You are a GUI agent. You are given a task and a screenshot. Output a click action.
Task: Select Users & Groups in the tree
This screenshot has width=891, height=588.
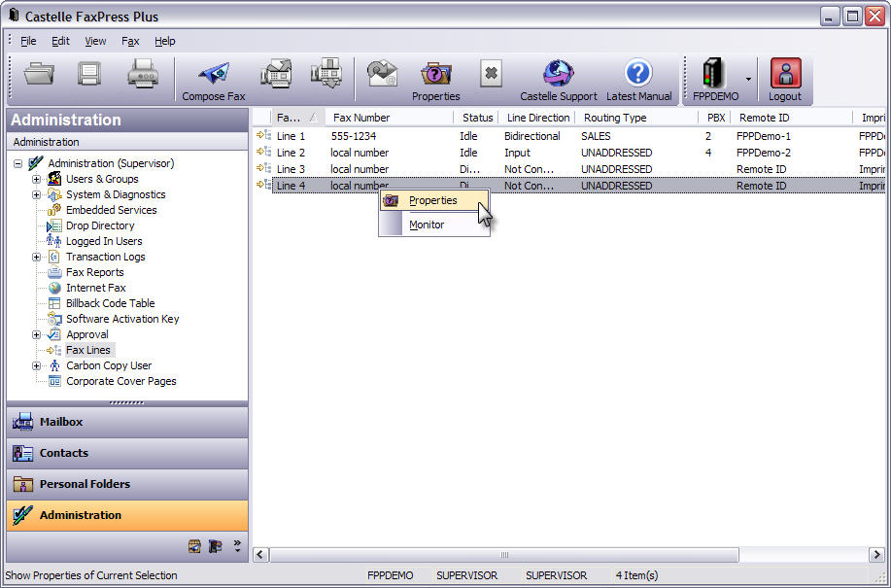pos(102,179)
